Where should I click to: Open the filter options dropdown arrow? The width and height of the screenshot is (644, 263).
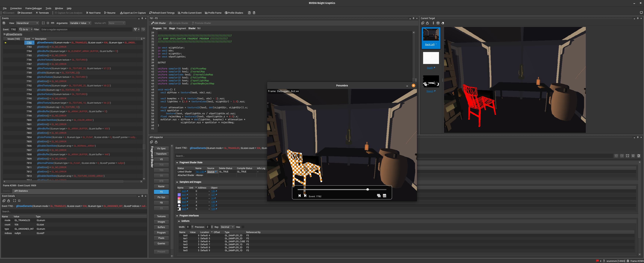139,29
